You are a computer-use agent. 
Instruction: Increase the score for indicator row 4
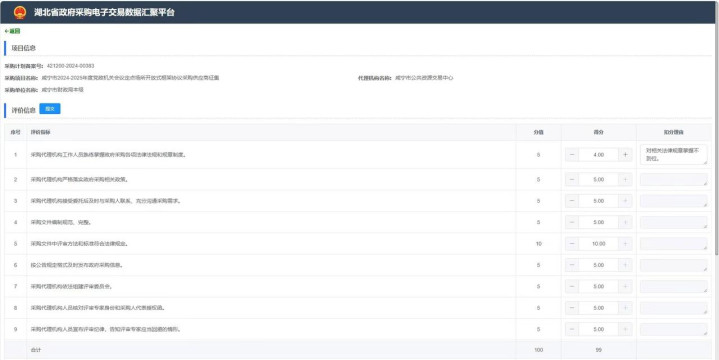(x=625, y=222)
